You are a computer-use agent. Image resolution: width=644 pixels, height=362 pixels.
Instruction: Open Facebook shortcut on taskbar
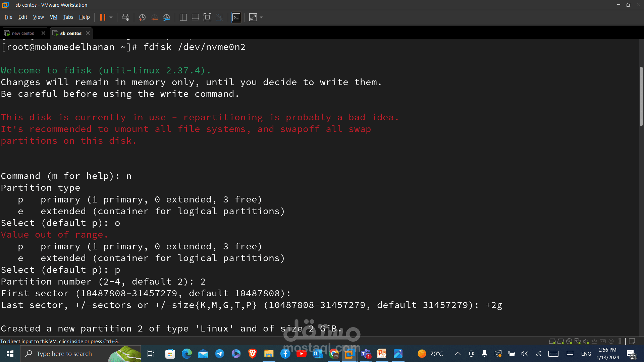[x=285, y=354]
